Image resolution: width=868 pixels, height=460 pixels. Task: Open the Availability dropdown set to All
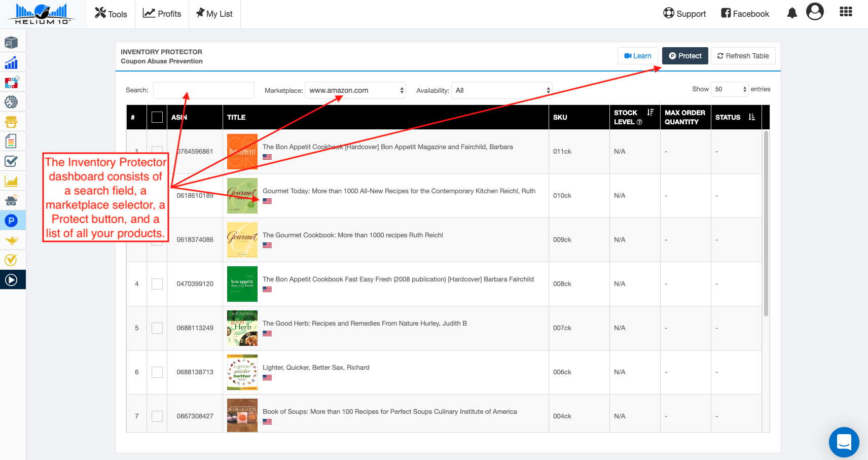click(501, 90)
